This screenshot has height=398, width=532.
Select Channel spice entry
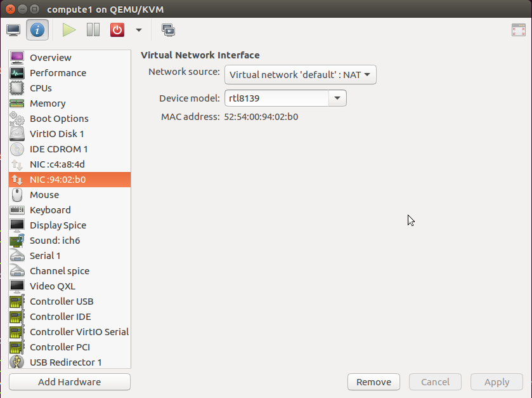[x=70, y=271]
